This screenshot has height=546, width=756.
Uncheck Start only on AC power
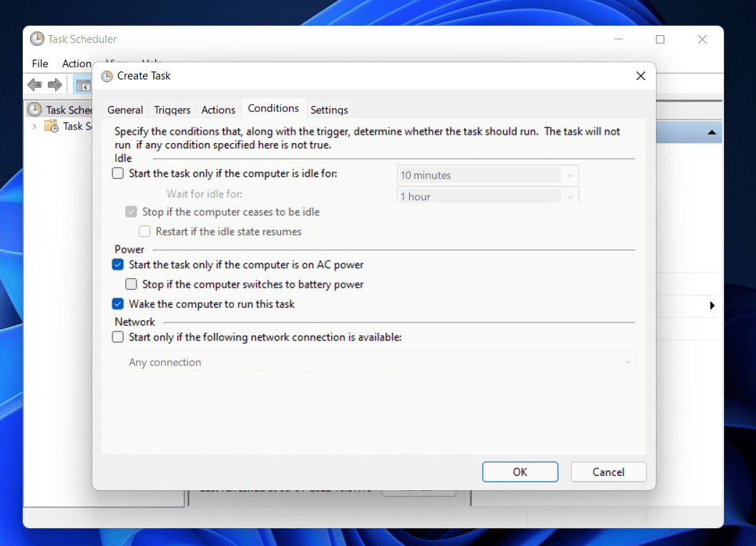[x=118, y=264]
